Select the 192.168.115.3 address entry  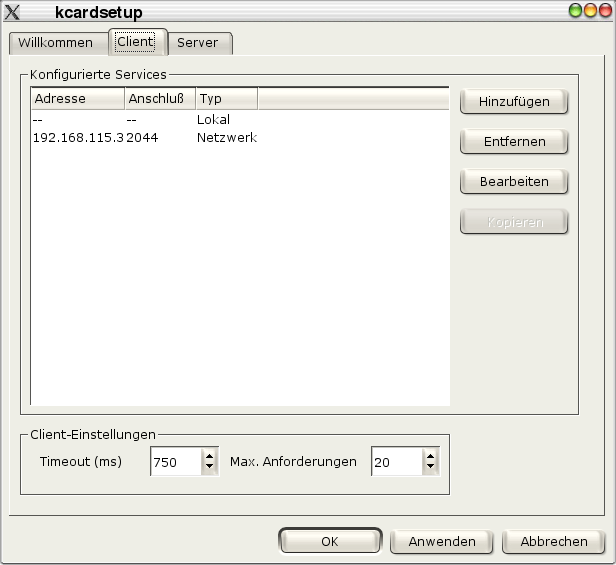(78, 138)
